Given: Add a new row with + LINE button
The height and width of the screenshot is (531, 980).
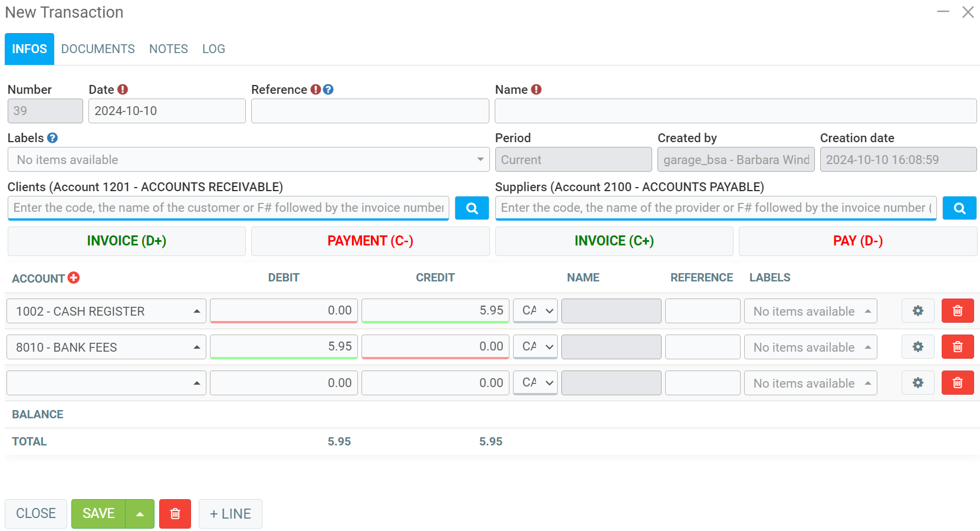Looking at the screenshot, I should [230, 514].
